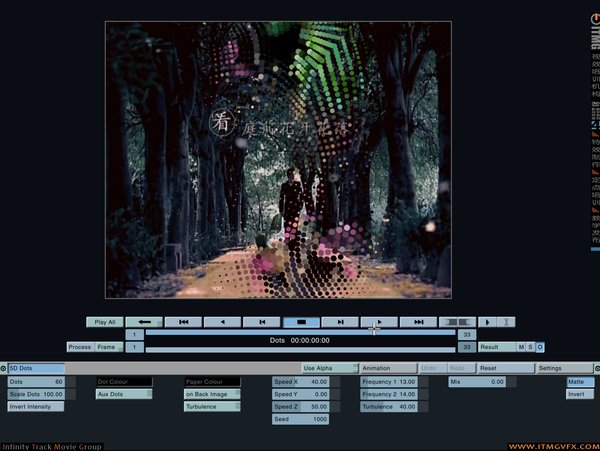Toggle the M view button
Image resolution: width=600 pixels, height=451 pixels.
click(x=521, y=347)
